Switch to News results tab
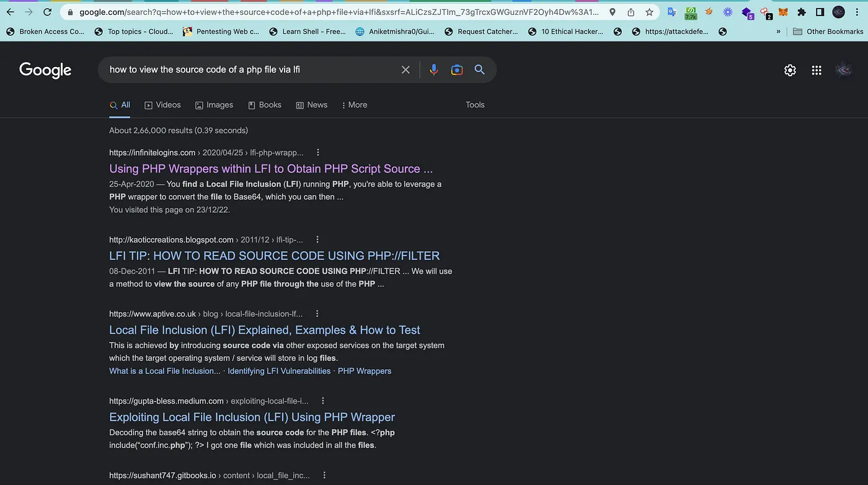The height and width of the screenshot is (485, 868). [x=311, y=105]
